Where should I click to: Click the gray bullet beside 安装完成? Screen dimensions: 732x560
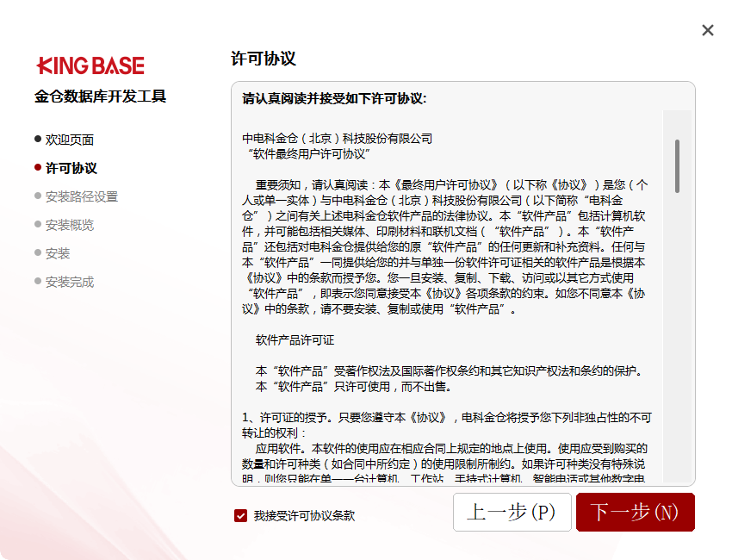point(38,281)
